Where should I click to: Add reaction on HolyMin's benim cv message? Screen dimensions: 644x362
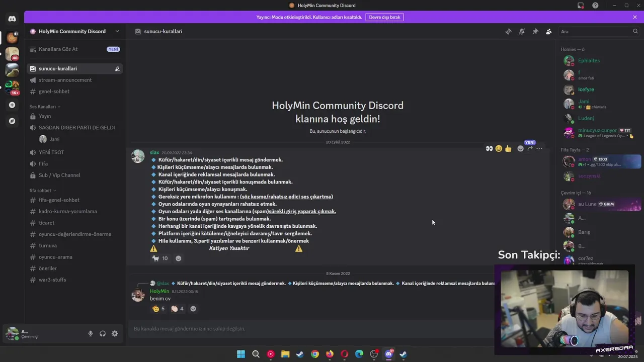(193, 309)
